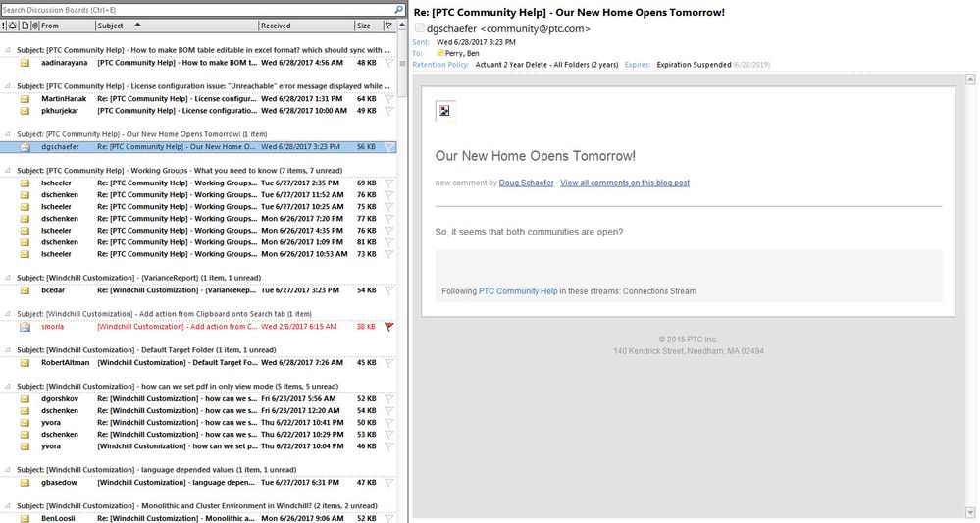Sort messages by Received column
The image size is (980, 523).
(x=306, y=26)
